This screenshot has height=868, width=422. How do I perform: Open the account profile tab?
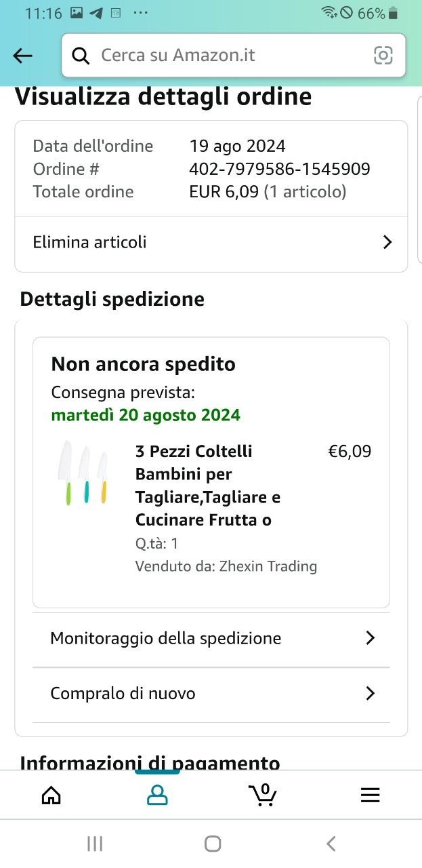tap(157, 795)
